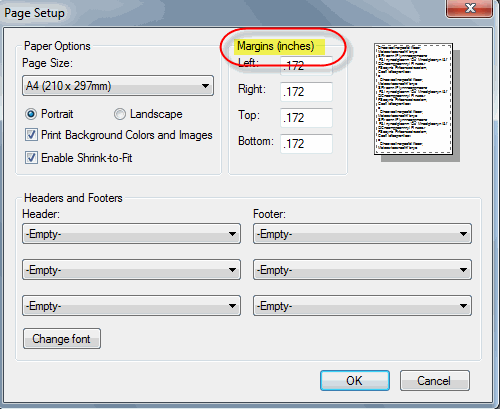Expand the first Footer dropdown
500x409 pixels.
[x=362, y=234]
